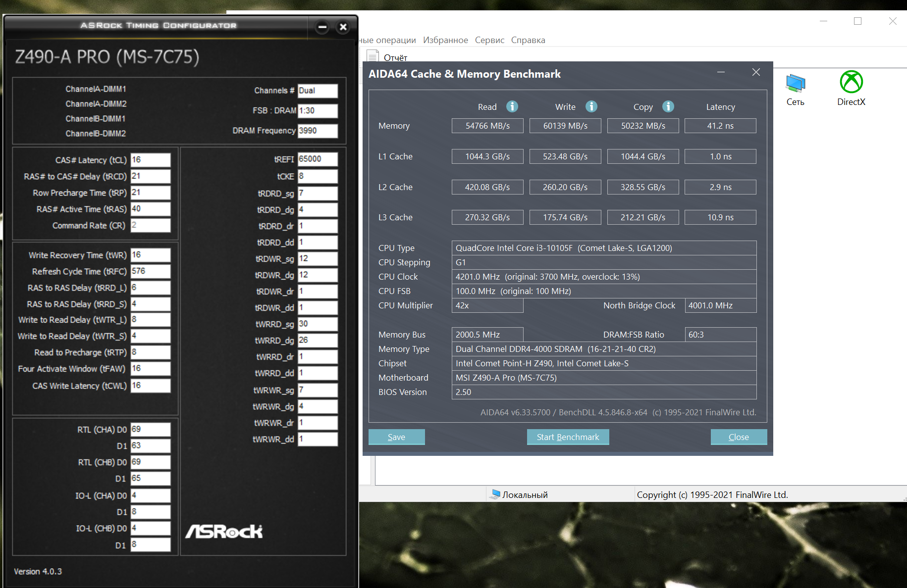
Task: Click the Save button
Action: click(x=396, y=437)
